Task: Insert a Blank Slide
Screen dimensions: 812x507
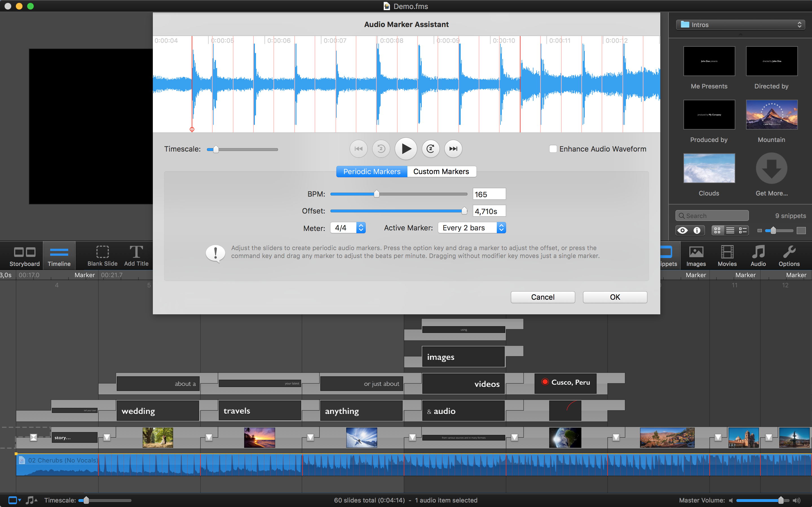Action: (x=102, y=256)
